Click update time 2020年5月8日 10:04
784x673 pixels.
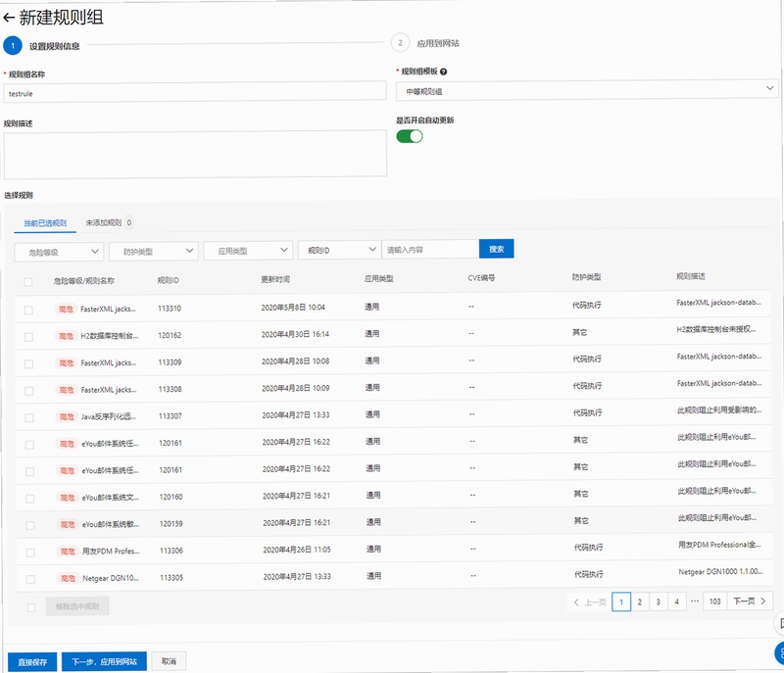click(x=293, y=308)
